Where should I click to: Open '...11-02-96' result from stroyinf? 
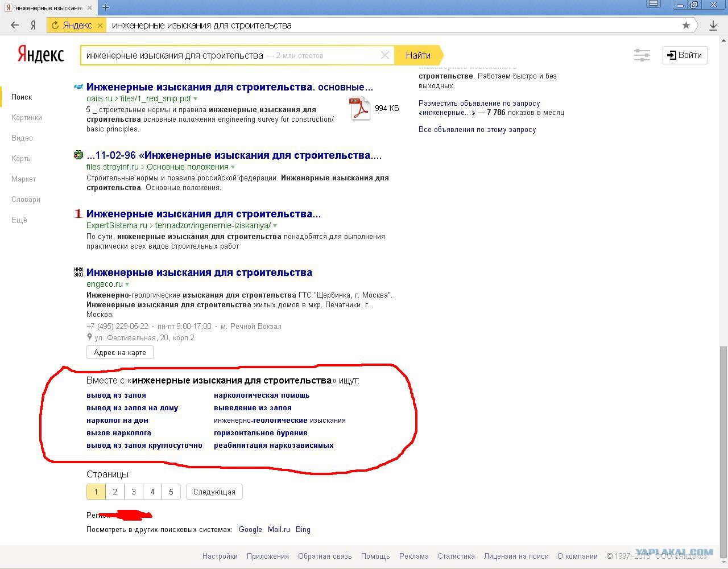[234, 155]
